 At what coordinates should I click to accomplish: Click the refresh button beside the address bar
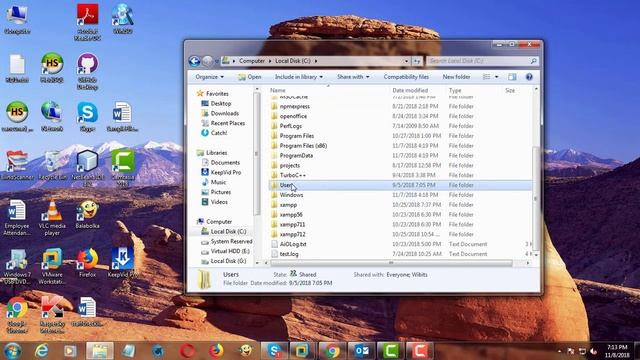pos(417,61)
